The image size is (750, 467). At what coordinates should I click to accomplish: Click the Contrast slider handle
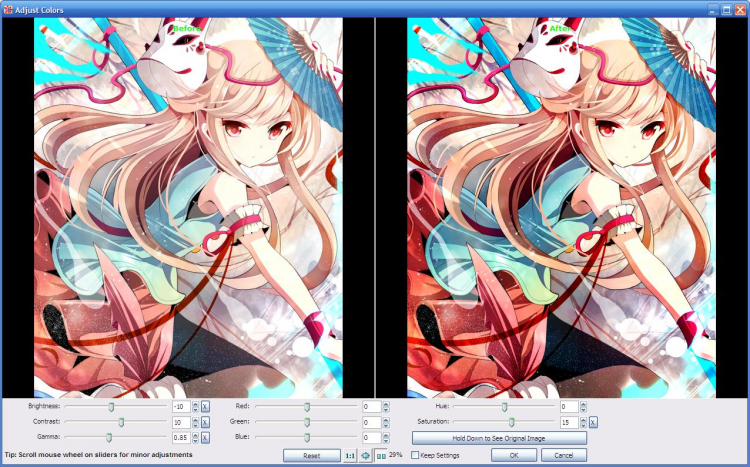pyautogui.click(x=121, y=422)
